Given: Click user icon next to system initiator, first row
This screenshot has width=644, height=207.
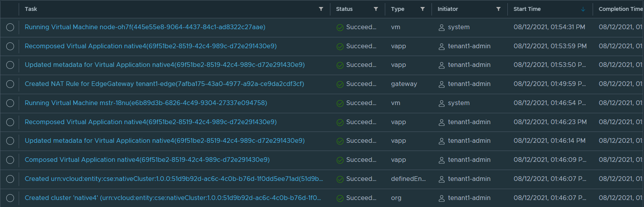Looking at the screenshot, I should [442, 28].
